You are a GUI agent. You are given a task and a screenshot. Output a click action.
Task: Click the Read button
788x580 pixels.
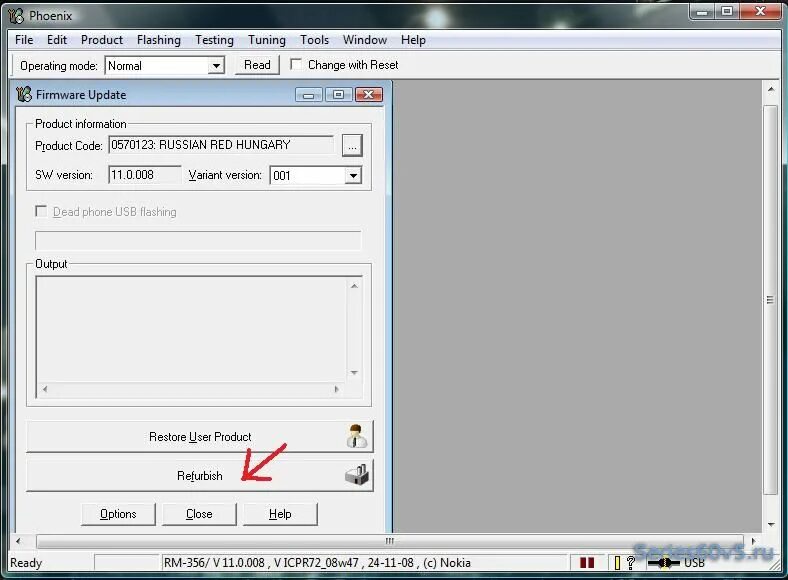pyautogui.click(x=257, y=65)
